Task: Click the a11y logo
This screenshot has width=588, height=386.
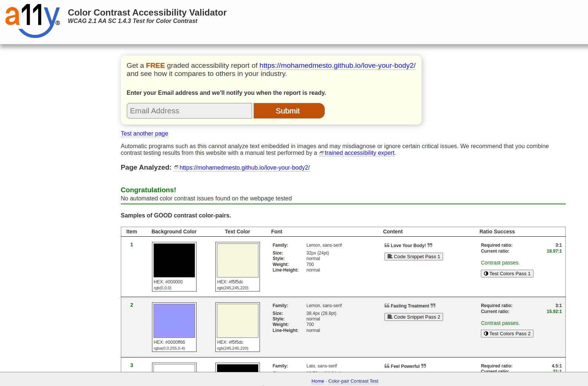Action: pyautogui.click(x=33, y=21)
